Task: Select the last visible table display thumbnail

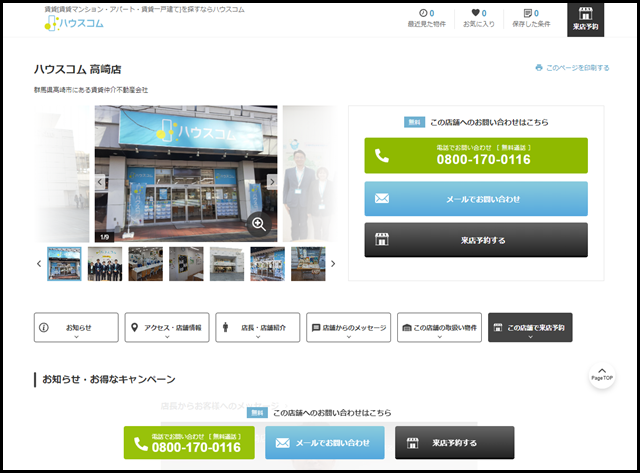Action: coord(308,264)
